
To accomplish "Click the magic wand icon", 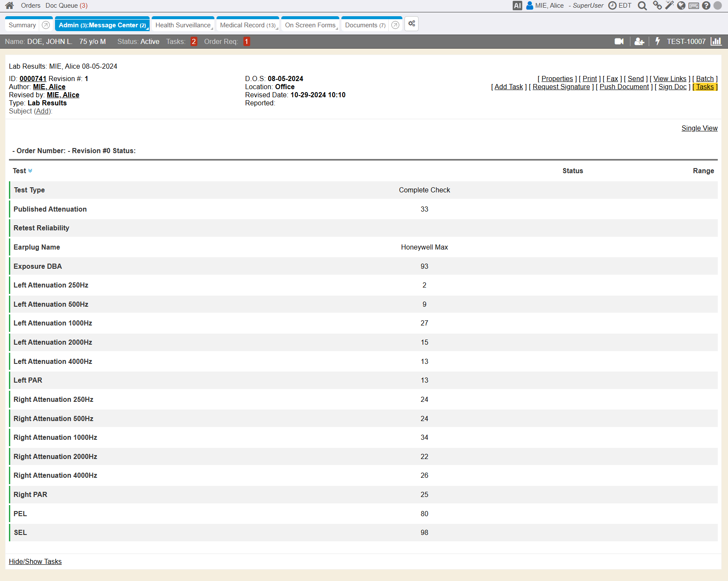I will 669,6.
